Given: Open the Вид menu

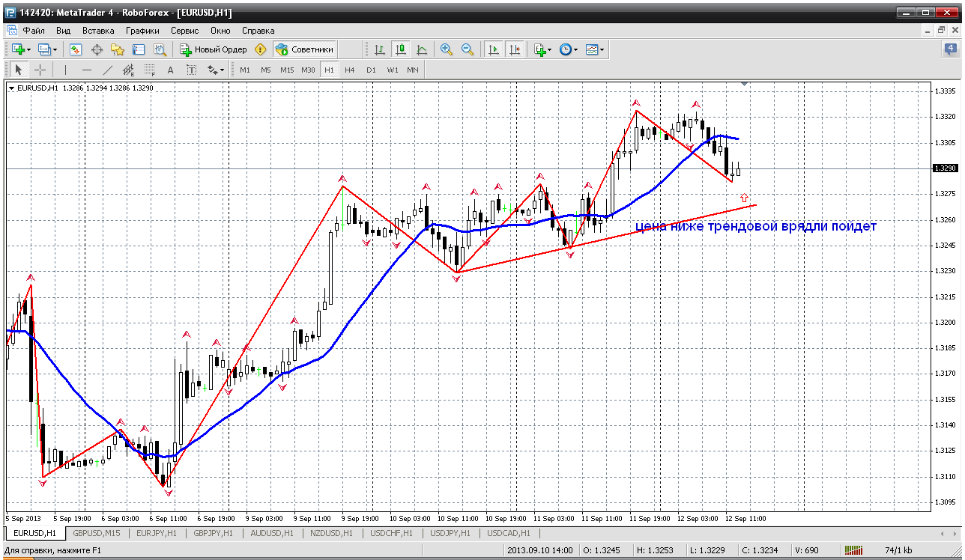Looking at the screenshot, I should coord(64,31).
